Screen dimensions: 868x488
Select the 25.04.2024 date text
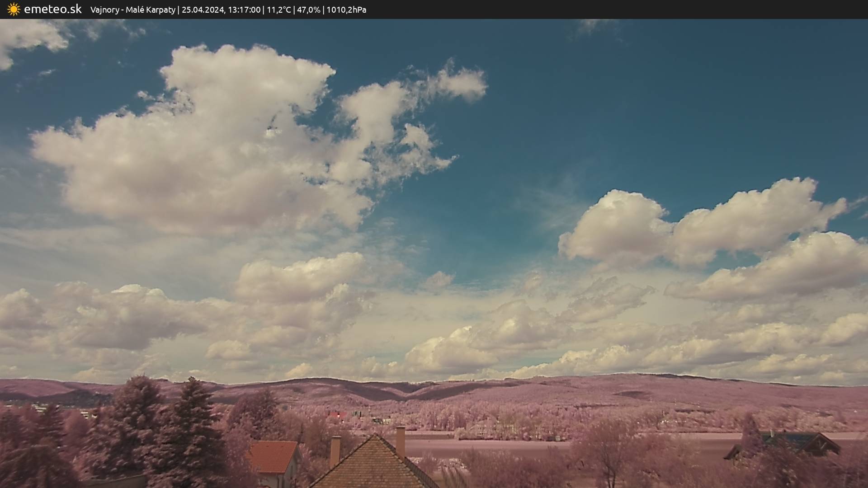pyautogui.click(x=203, y=10)
